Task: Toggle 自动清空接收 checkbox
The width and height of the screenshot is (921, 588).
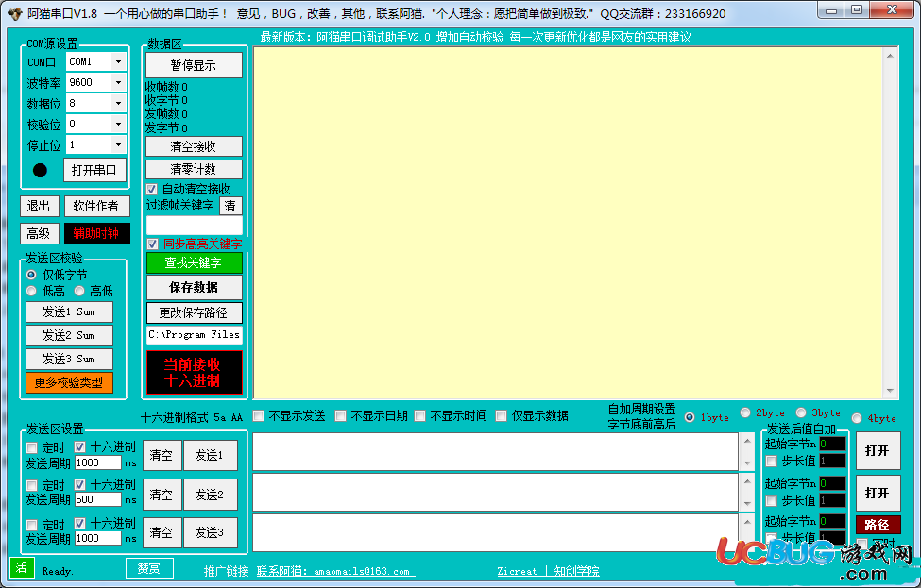Action: (152, 189)
